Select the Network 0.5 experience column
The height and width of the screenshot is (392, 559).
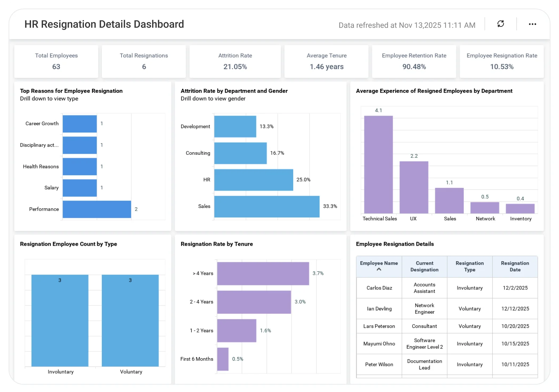485,208
